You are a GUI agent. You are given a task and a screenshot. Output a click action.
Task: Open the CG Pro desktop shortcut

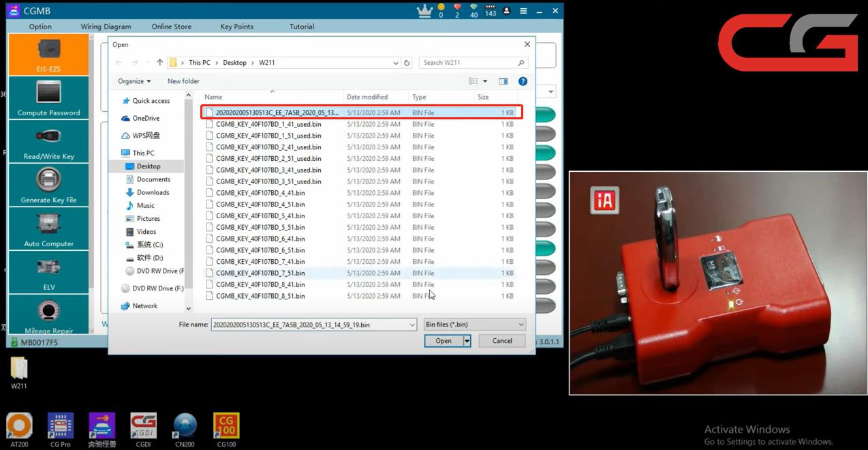60,430
